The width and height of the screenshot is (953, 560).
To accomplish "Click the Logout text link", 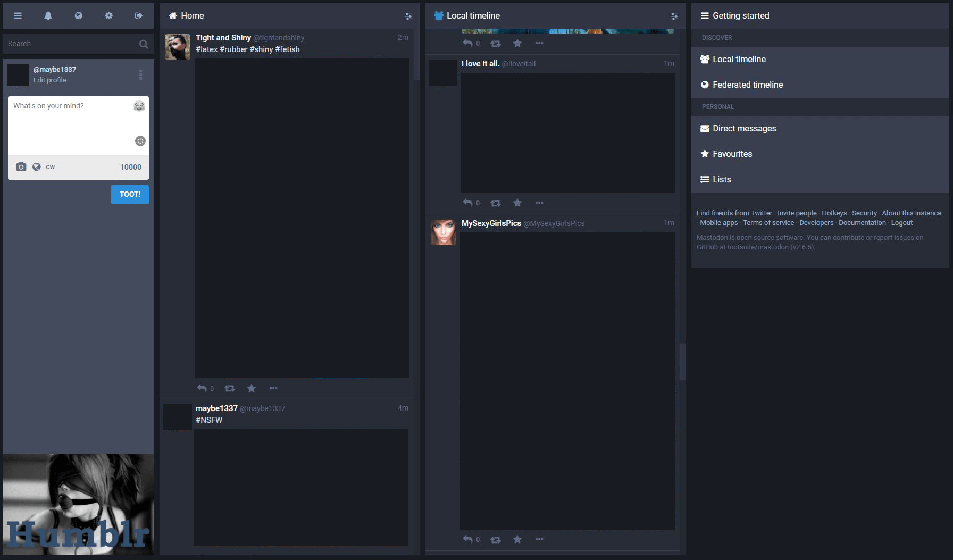I will tap(902, 223).
